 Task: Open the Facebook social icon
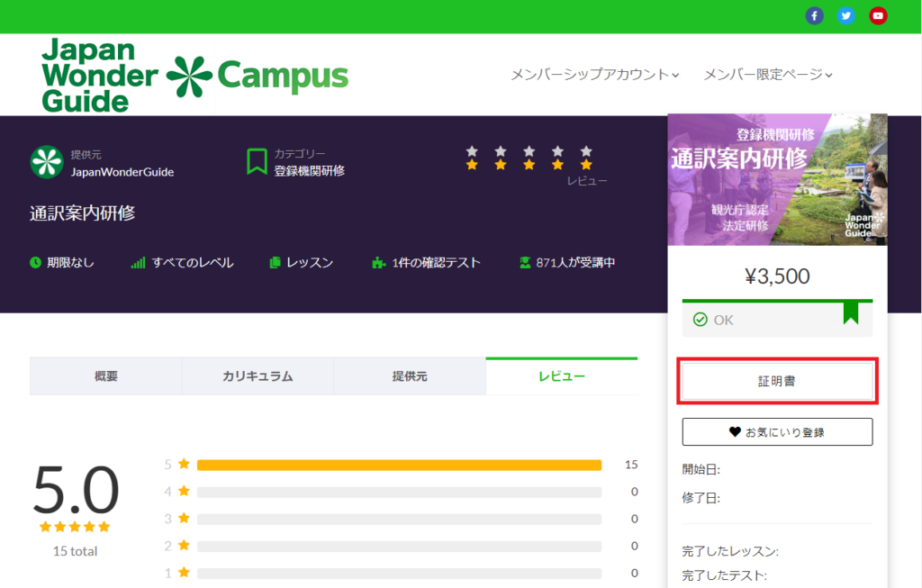coord(815,16)
